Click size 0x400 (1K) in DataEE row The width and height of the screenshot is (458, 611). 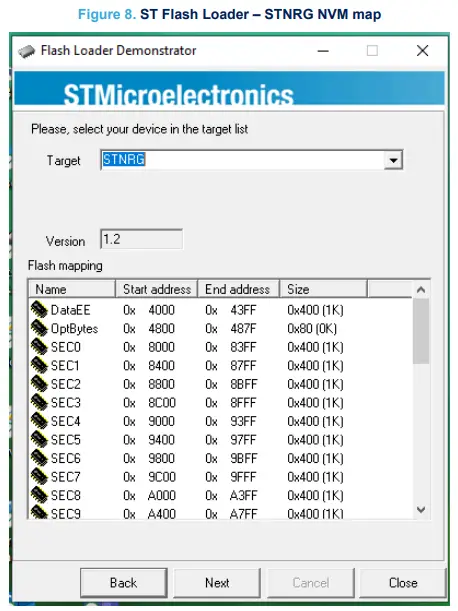[x=315, y=310]
